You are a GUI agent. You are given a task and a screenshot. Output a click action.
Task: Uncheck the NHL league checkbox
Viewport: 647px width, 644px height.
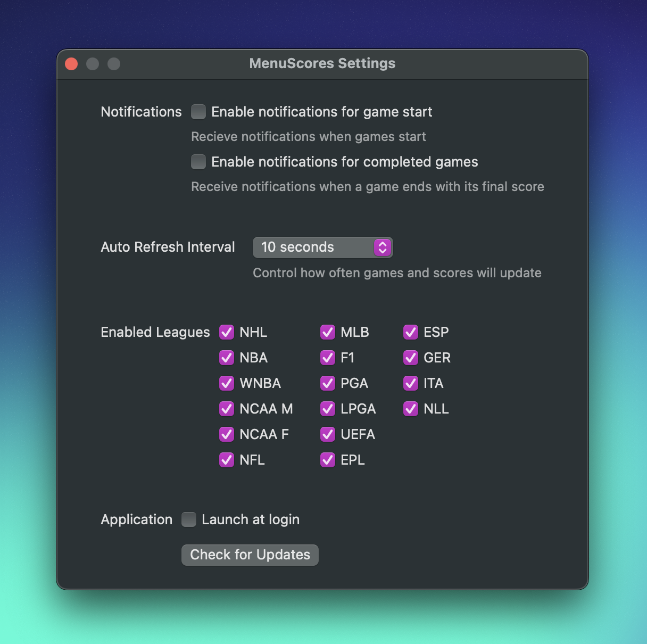[x=227, y=332]
